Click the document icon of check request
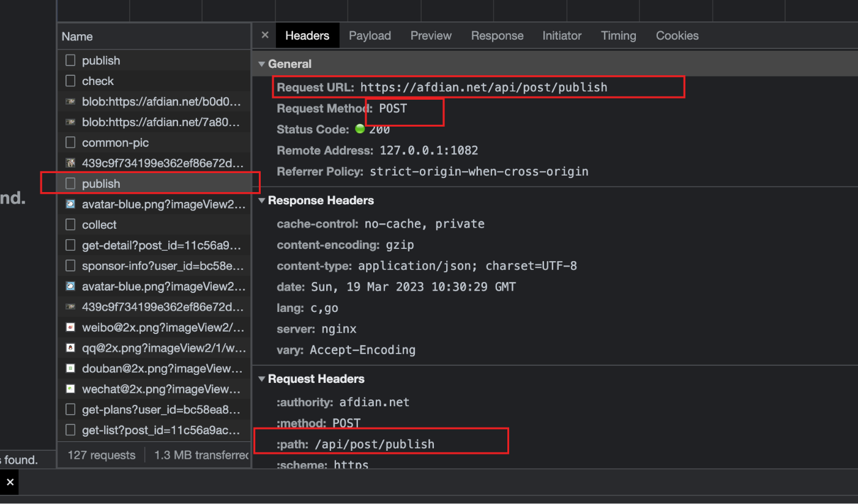This screenshot has height=504, width=858. (70, 81)
